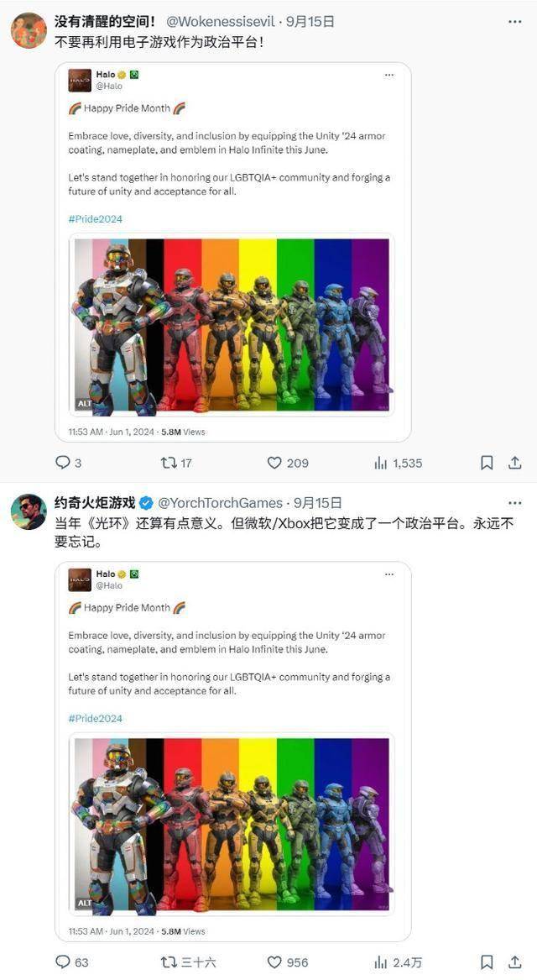
Task: Bookmark the second tweet
Action: pos(487,962)
